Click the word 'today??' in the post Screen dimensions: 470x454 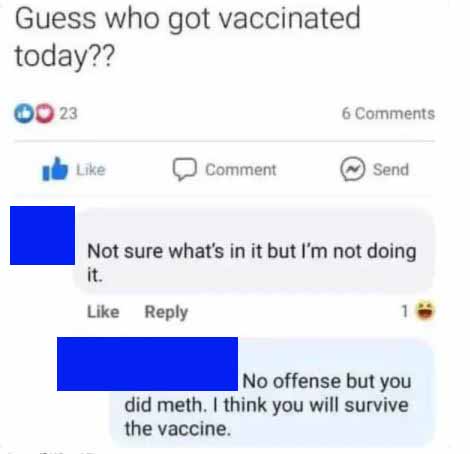(x=65, y=56)
